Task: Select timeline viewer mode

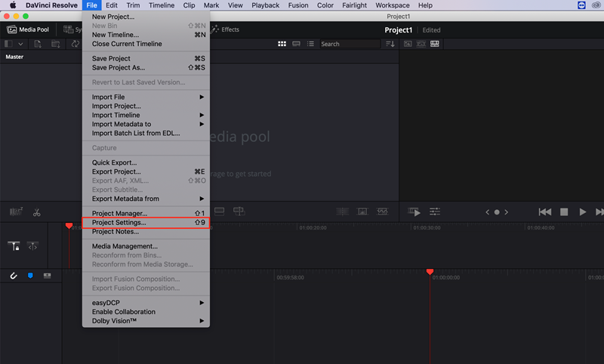Action: coord(435,44)
